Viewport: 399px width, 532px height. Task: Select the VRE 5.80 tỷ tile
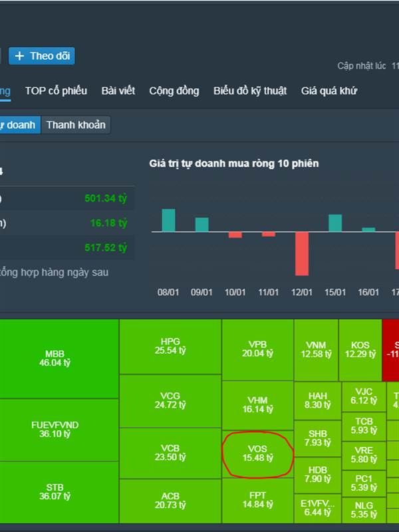click(364, 456)
